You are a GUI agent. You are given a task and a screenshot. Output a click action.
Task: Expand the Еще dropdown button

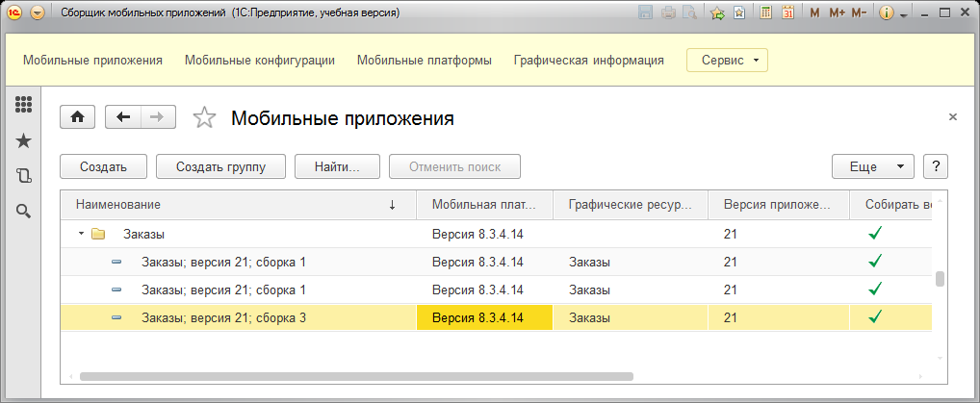(872, 166)
